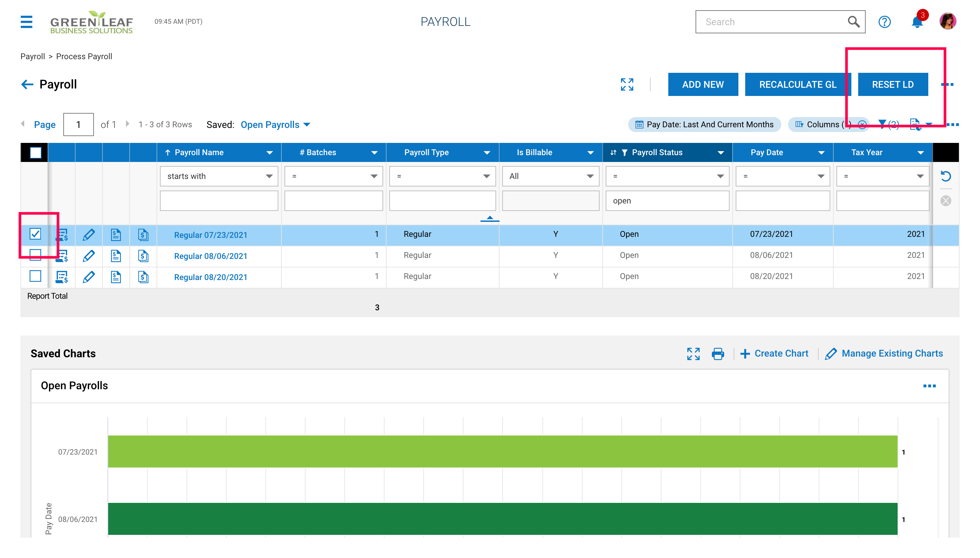
Task: Print the saved charts
Action: [717, 354]
